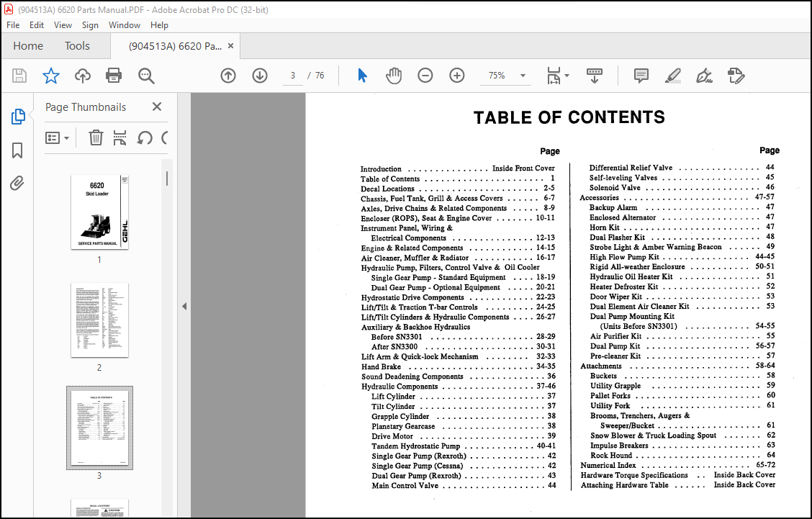
Task: Close the 6620 Parts Manual document tab
Action: (230, 45)
